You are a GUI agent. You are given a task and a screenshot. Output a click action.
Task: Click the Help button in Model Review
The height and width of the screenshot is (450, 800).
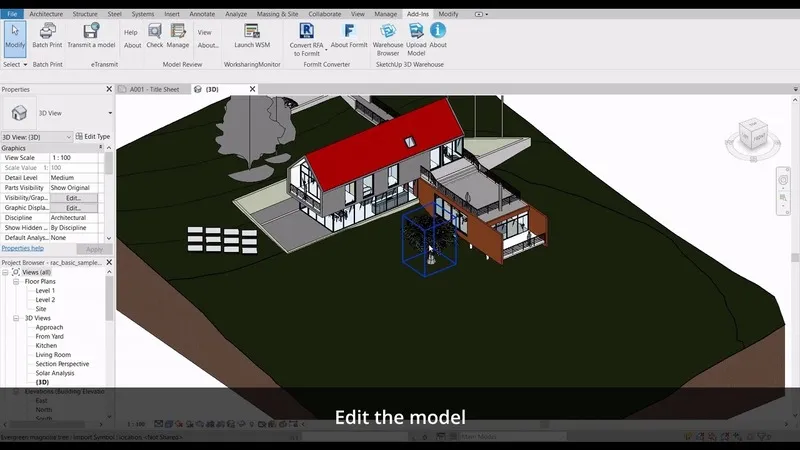[x=131, y=32]
